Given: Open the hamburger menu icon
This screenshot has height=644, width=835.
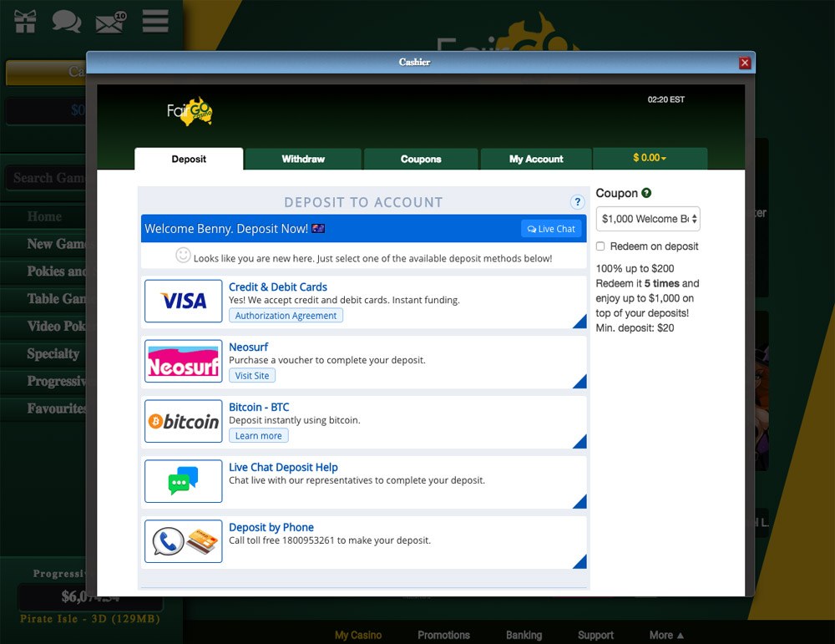Looking at the screenshot, I should pos(155,21).
